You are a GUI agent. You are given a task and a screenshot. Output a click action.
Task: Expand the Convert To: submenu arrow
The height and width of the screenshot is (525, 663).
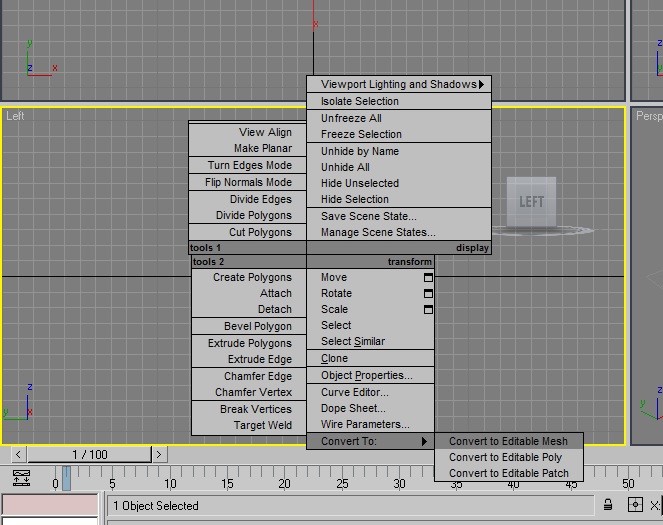(424, 441)
